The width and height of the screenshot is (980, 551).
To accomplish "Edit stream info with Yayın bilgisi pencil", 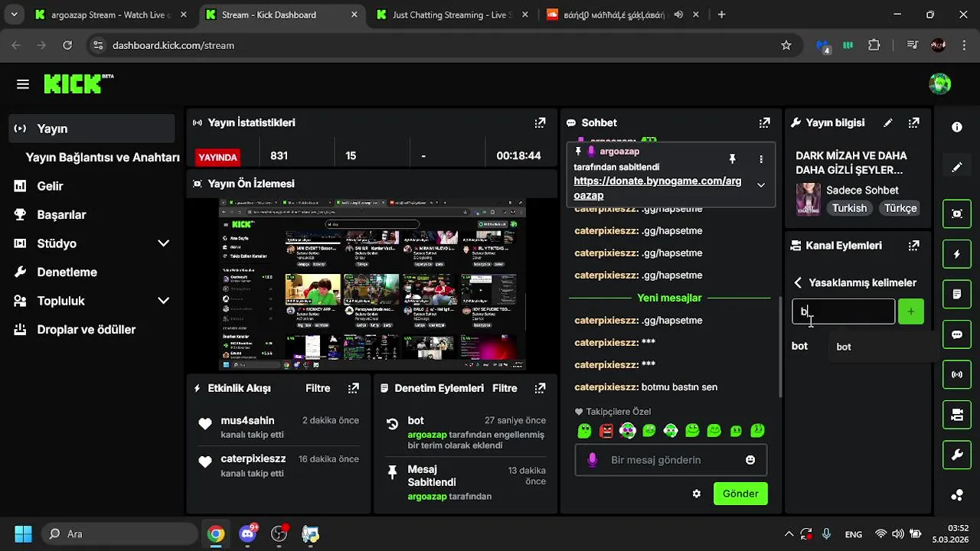I will tap(888, 122).
